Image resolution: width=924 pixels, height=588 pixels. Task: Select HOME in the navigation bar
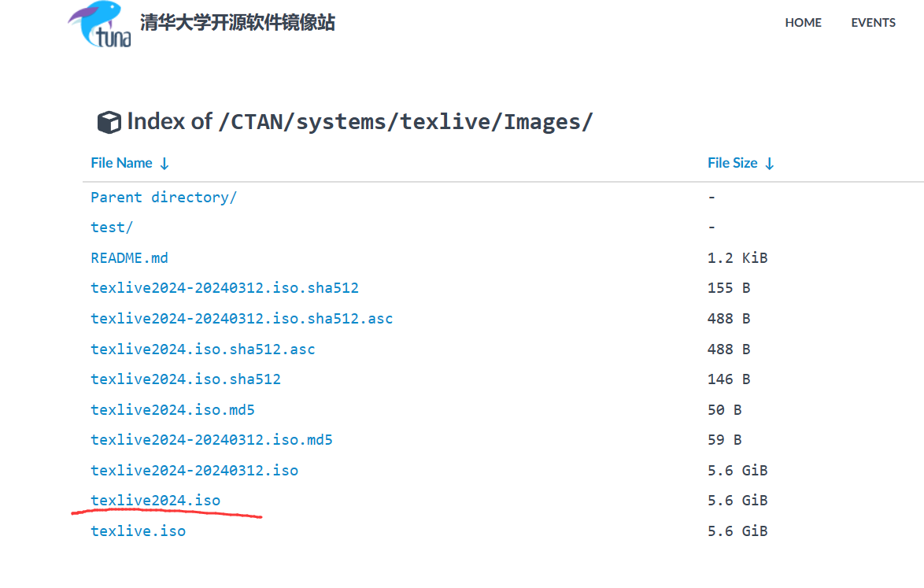coord(803,23)
